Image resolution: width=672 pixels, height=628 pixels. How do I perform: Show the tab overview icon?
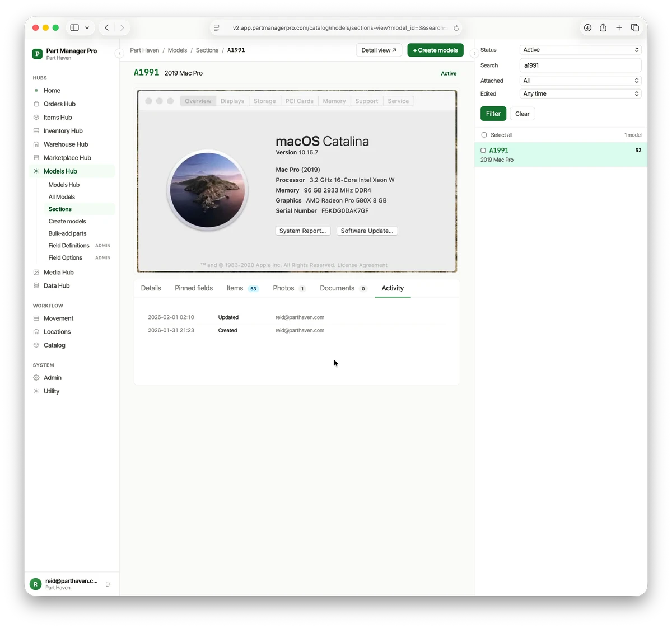[635, 27]
